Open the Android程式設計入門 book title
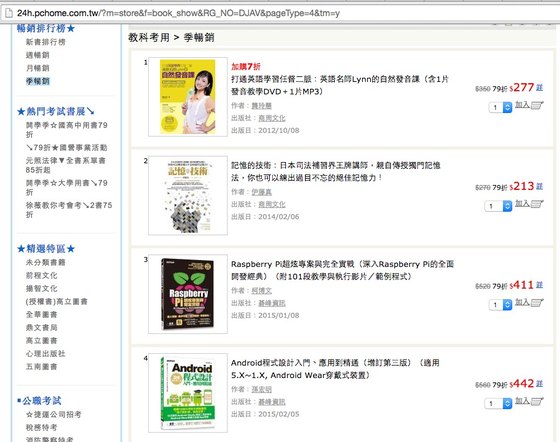 [x=335, y=369]
